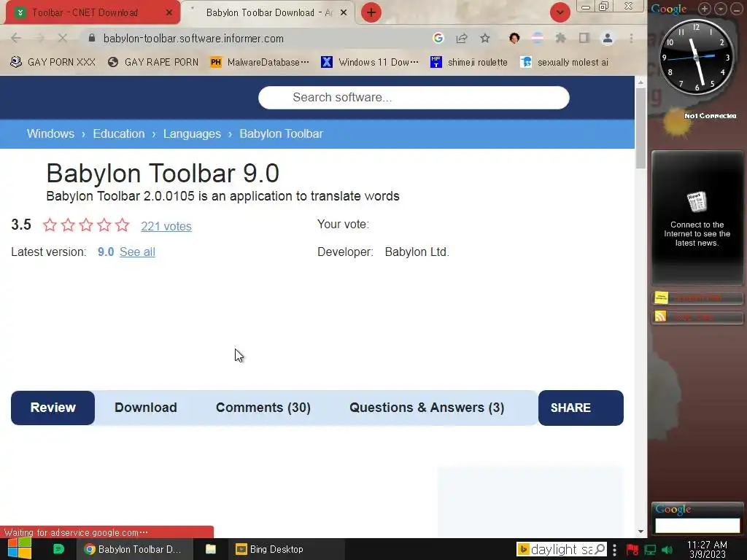Open File Explorer from the taskbar

click(x=211, y=549)
